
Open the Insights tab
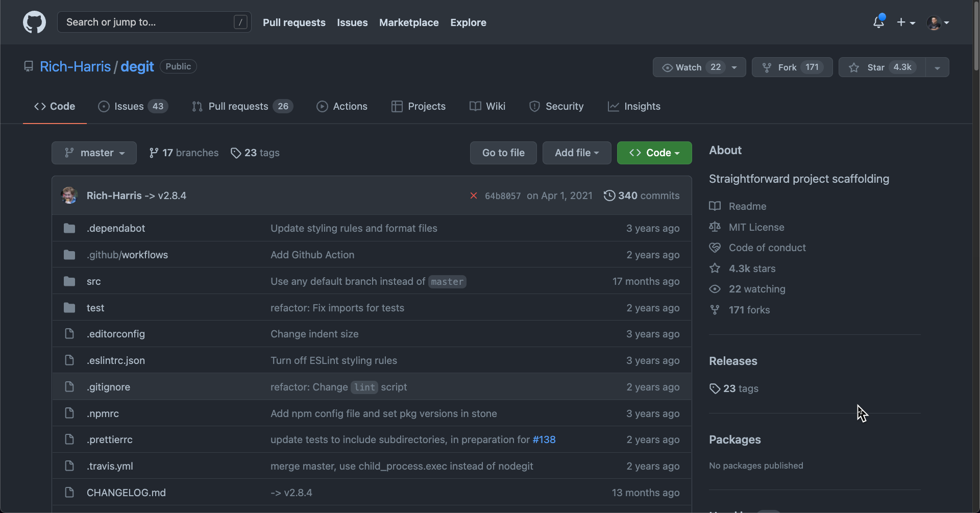[634, 106]
